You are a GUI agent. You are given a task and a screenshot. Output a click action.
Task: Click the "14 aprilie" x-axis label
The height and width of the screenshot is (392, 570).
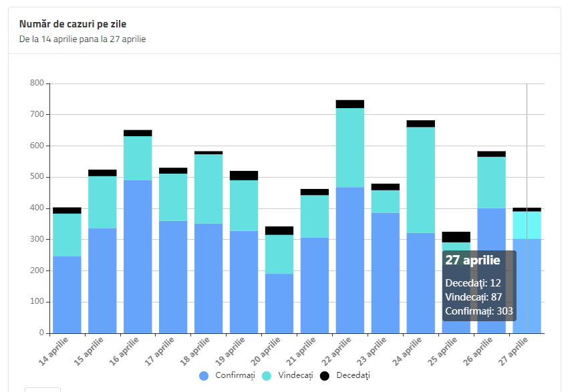(x=53, y=351)
